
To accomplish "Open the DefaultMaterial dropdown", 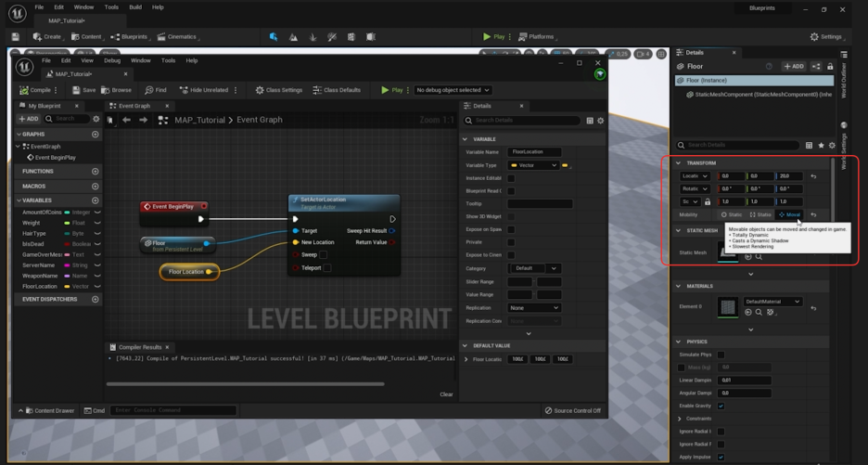I will tap(772, 302).
